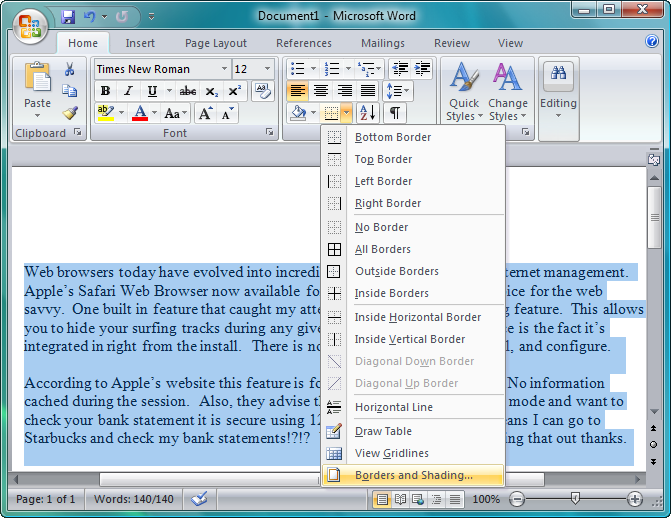Viewport: 671px width, 518px height.
Task: Toggle align text left
Action: (298, 91)
